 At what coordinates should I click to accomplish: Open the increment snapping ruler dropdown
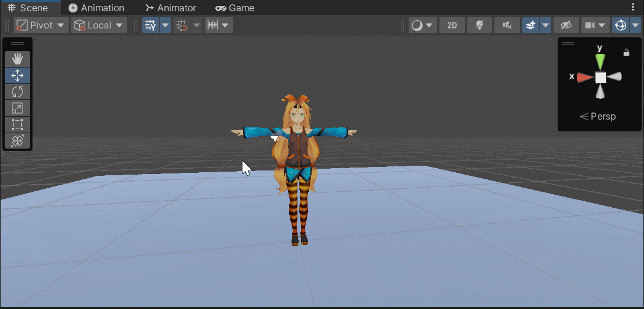(x=219, y=25)
